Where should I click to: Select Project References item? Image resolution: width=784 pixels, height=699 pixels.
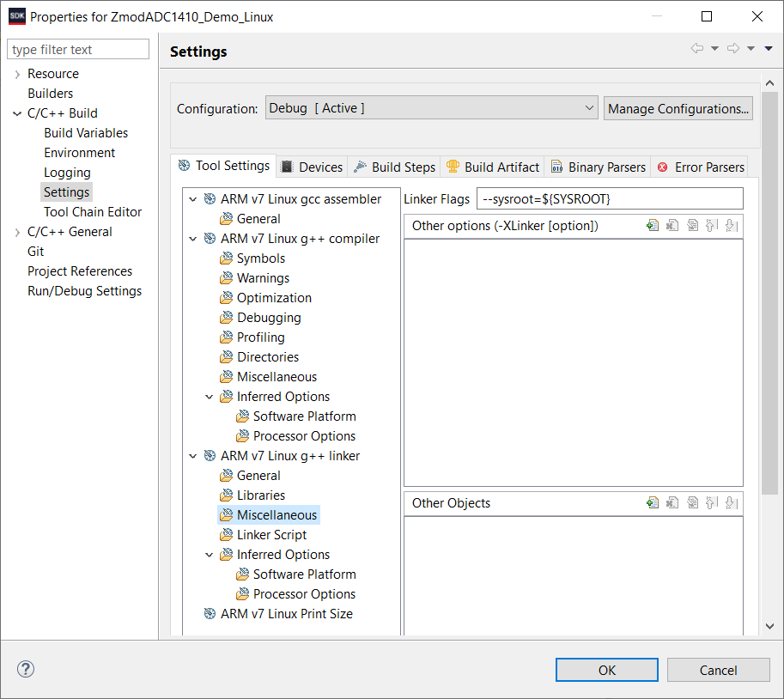(80, 271)
